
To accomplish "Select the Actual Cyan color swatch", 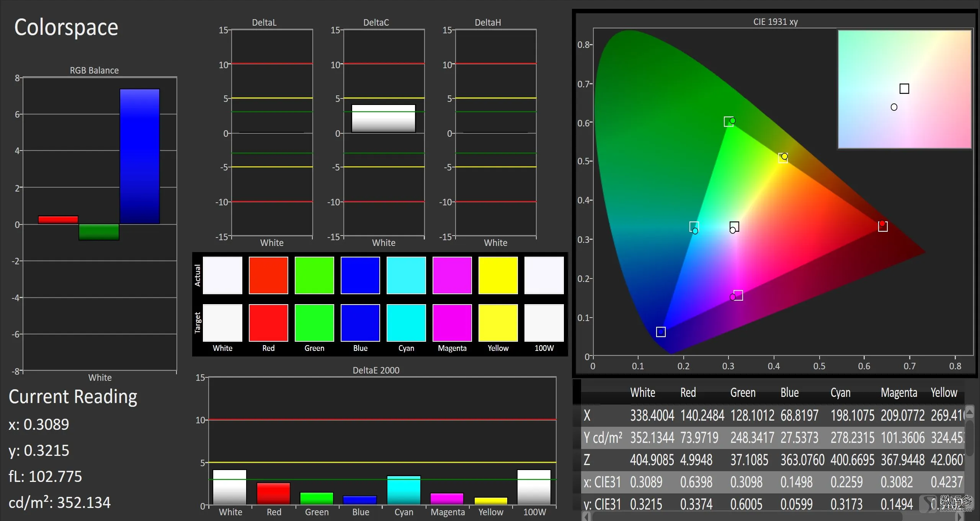I will click(406, 275).
